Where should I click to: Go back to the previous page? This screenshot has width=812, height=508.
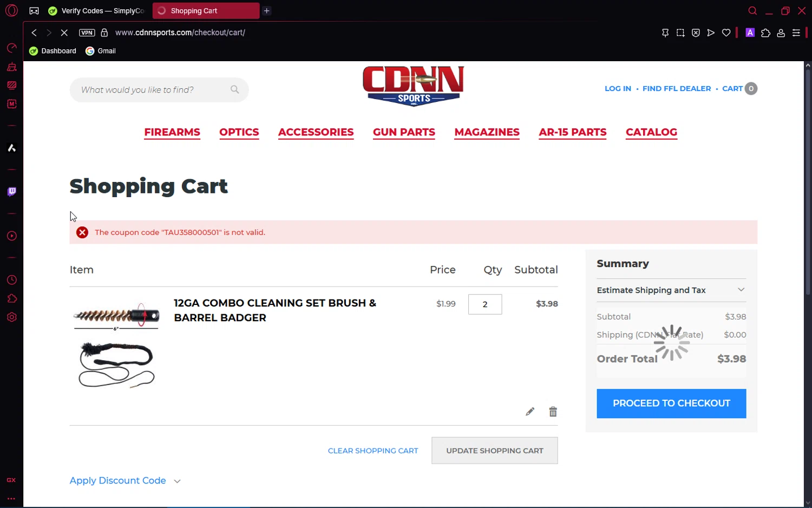point(34,32)
